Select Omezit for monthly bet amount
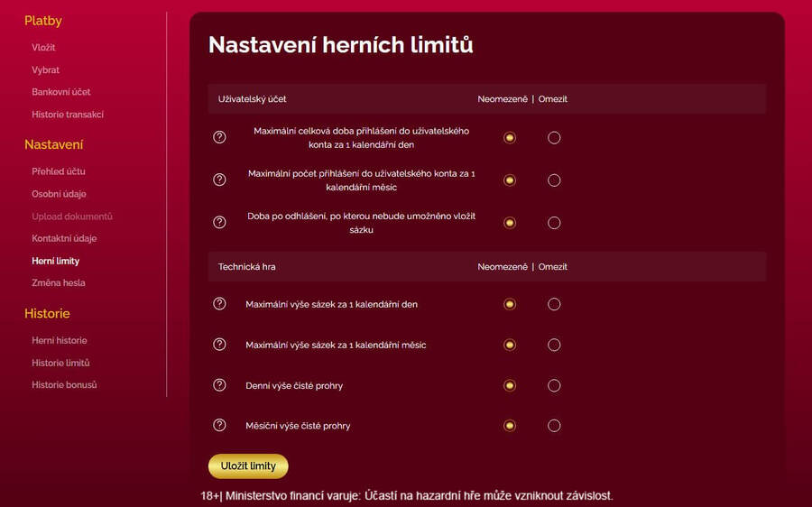The height and width of the screenshot is (507, 812). [x=554, y=345]
